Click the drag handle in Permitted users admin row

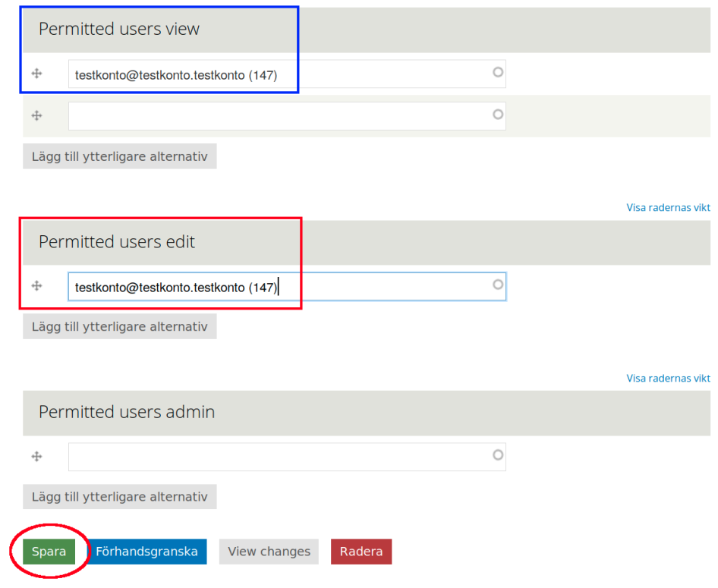(36, 456)
